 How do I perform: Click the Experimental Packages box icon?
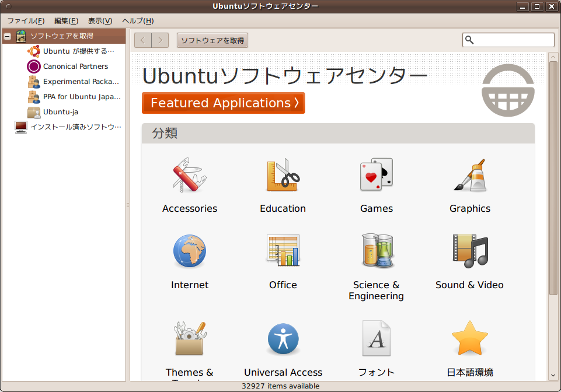click(34, 82)
